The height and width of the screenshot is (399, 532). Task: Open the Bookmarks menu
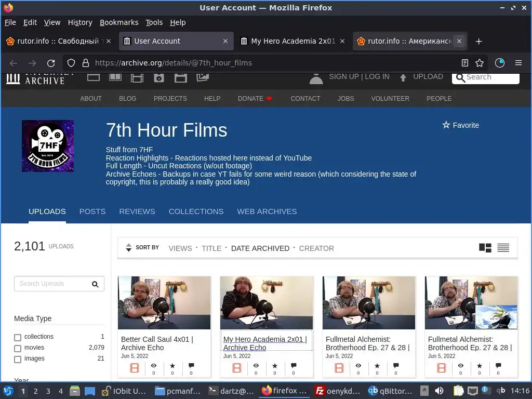pyautogui.click(x=119, y=22)
